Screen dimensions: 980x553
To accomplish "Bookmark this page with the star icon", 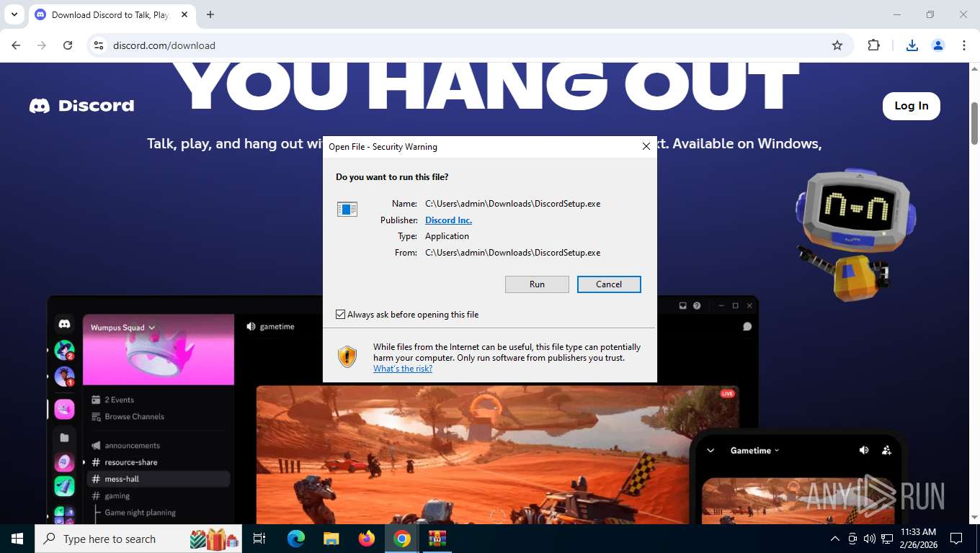I will pos(837,45).
